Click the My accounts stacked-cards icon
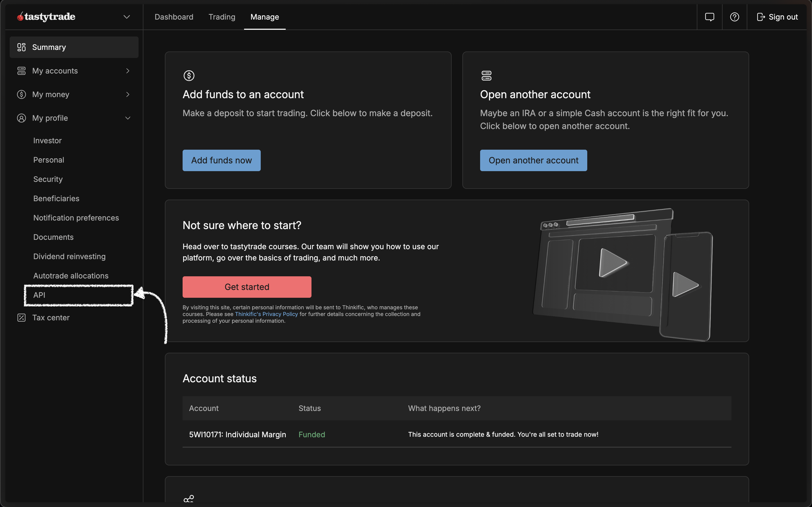The width and height of the screenshot is (812, 507). 21,71
